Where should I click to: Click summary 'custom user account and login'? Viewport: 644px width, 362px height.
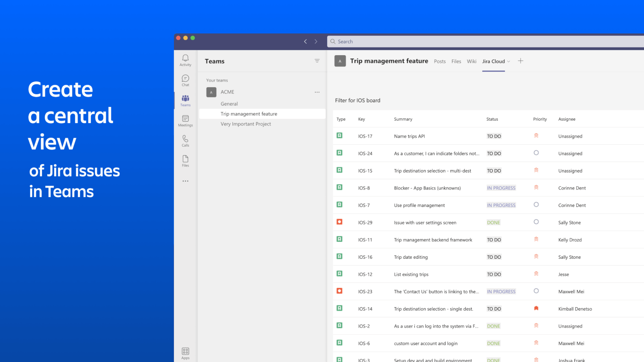tap(426, 344)
